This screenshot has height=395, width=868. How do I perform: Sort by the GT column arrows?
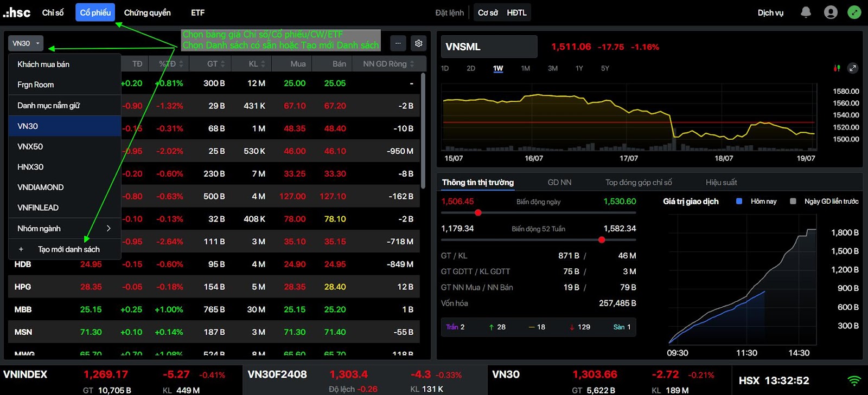click(222, 64)
